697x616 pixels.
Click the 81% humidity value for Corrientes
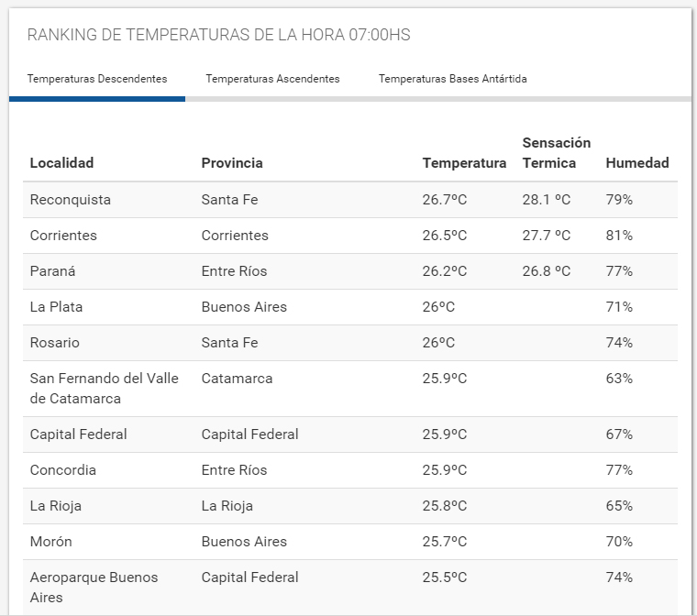point(619,236)
